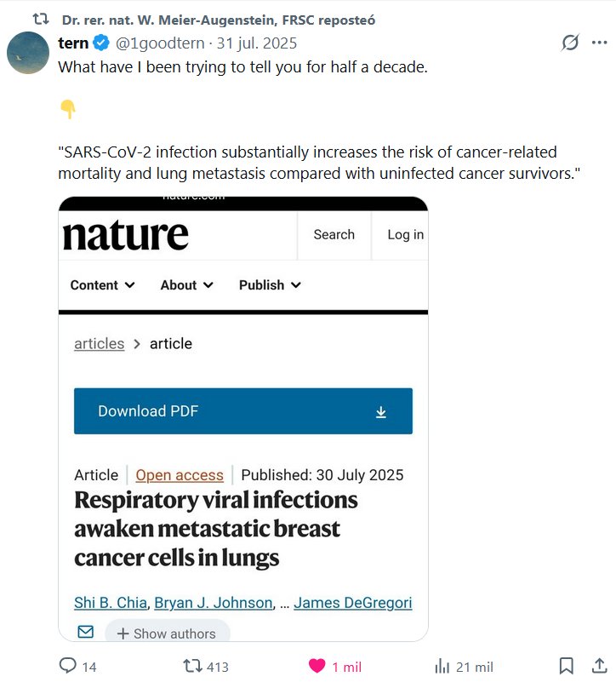Expand the Show authors button
The image size is (616, 688).
click(x=167, y=634)
